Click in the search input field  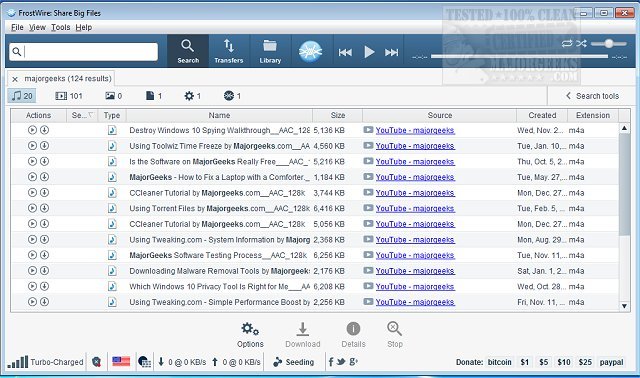tap(84, 52)
